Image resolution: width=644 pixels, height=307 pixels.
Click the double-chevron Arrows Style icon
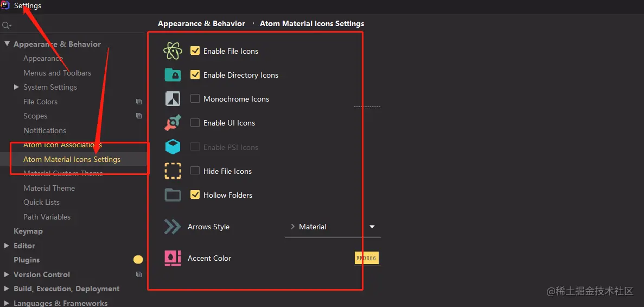[x=173, y=227]
